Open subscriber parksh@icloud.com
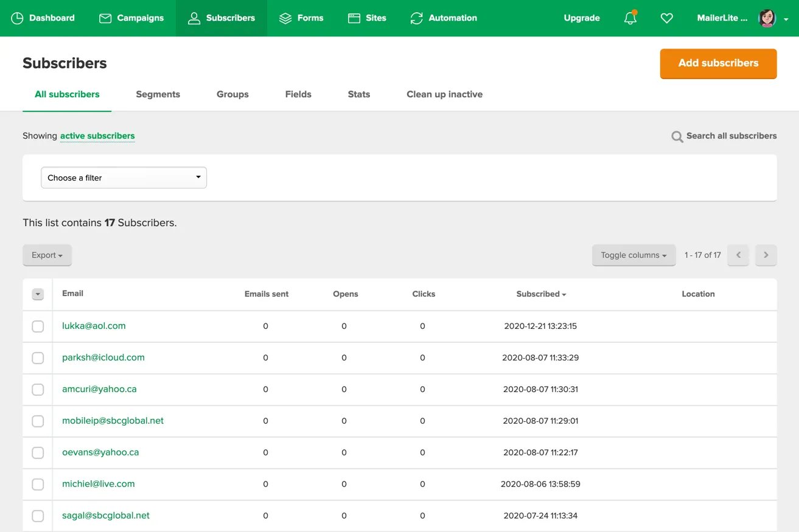This screenshot has width=799, height=532. 103,358
